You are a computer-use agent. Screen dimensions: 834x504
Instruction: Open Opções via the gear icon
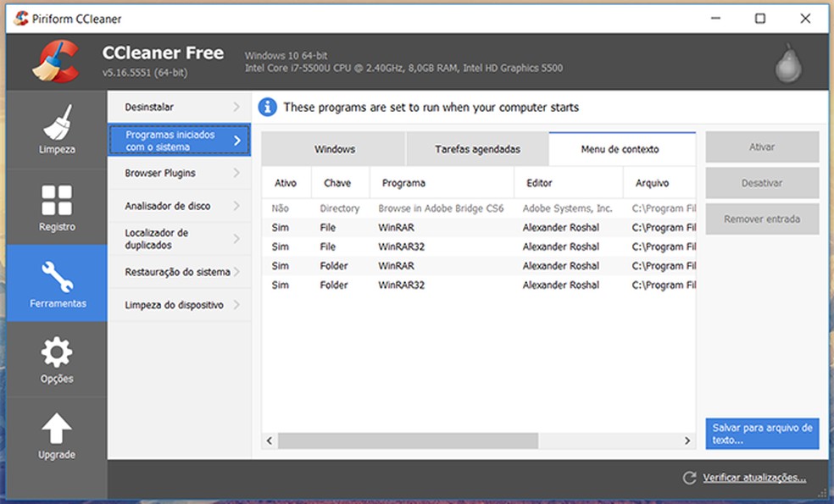pyautogui.click(x=56, y=350)
